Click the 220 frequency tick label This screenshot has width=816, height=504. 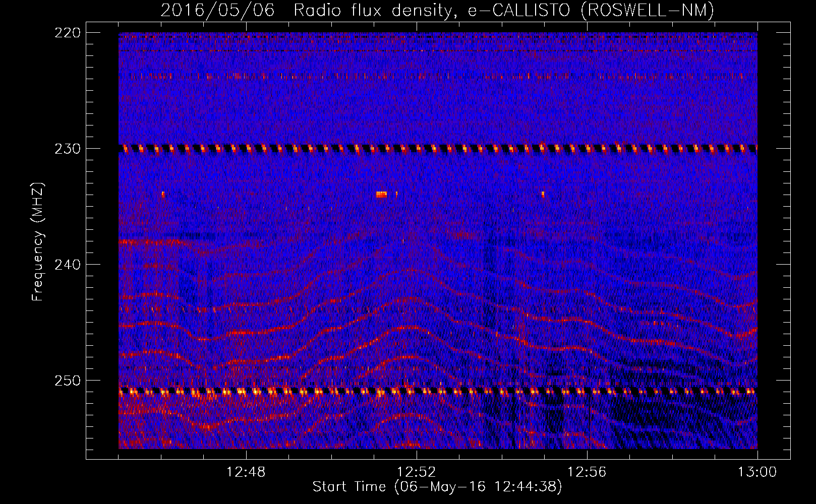click(68, 33)
